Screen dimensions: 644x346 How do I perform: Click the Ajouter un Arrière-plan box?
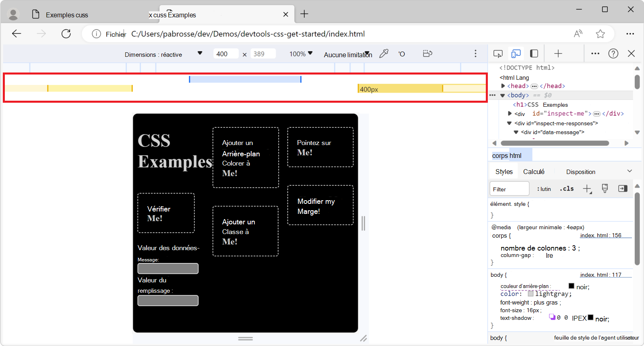[x=246, y=157]
